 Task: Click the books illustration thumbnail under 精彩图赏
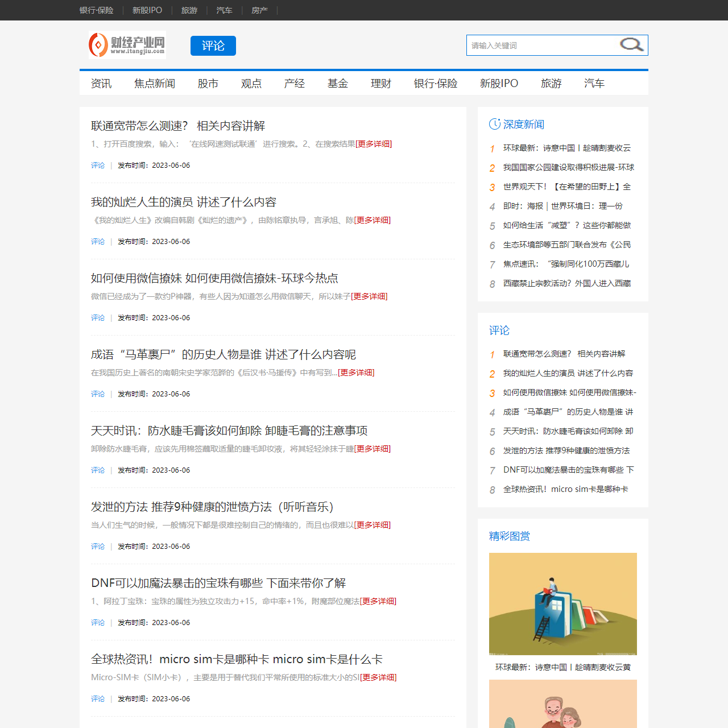(562, 603)
